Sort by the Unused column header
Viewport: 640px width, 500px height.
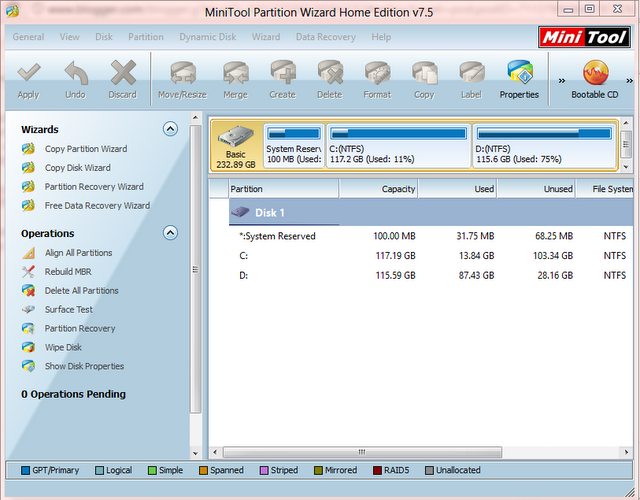pos(536,189)
